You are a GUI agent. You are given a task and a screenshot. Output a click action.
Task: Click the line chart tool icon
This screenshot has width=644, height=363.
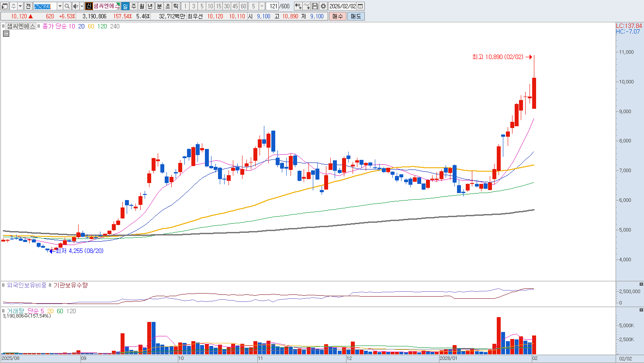[x=307, y=6]
